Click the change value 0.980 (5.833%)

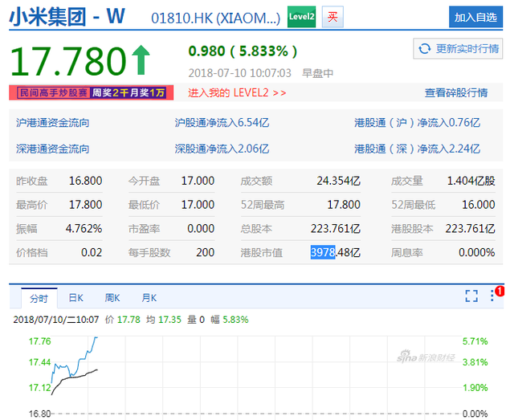[x=243, y=51]
